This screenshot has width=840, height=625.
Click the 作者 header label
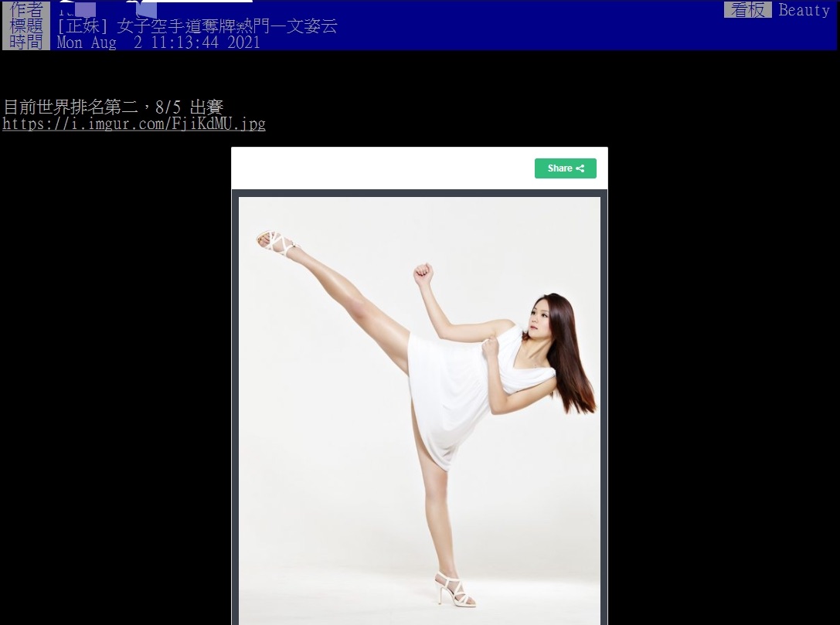(x=26, y=9)
